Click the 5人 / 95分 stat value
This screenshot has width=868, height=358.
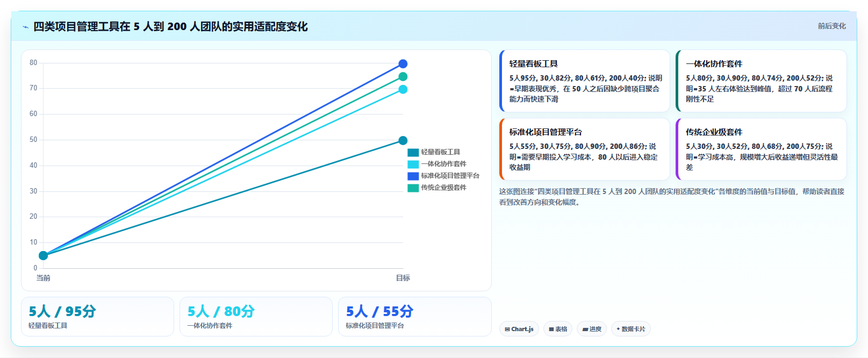click(x=62, y=311)
